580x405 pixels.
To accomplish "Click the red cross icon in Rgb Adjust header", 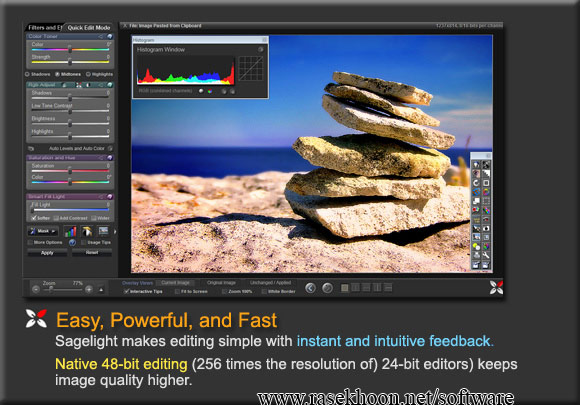I will (x=79, y=85).
